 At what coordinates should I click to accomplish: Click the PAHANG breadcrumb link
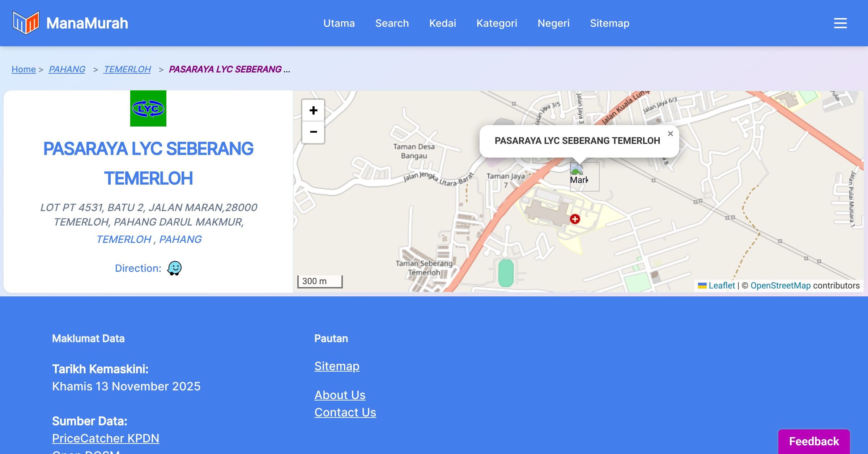point(67,69)
